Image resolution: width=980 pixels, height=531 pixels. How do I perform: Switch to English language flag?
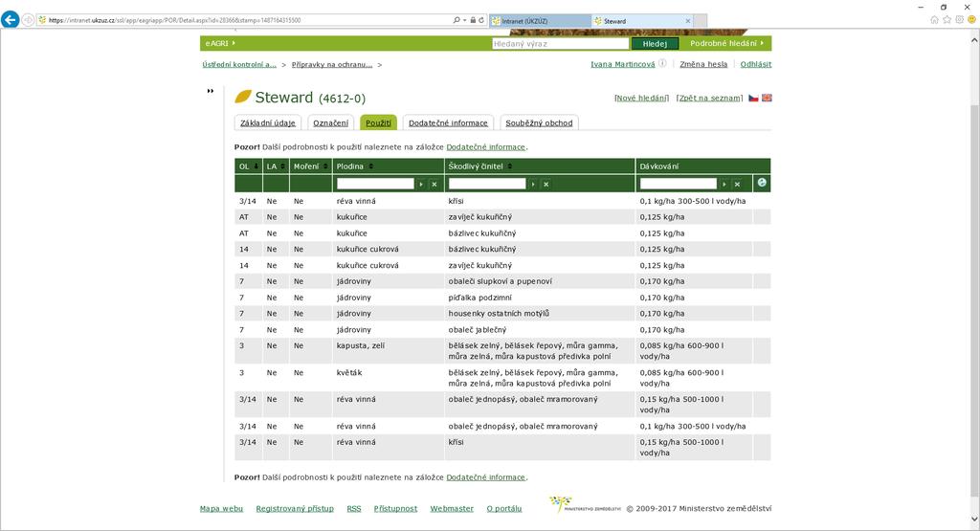pos(767,99)
